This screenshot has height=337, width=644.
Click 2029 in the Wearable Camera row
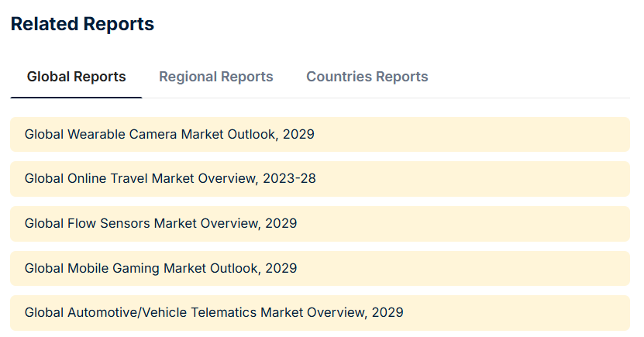(x=298, y=134)
